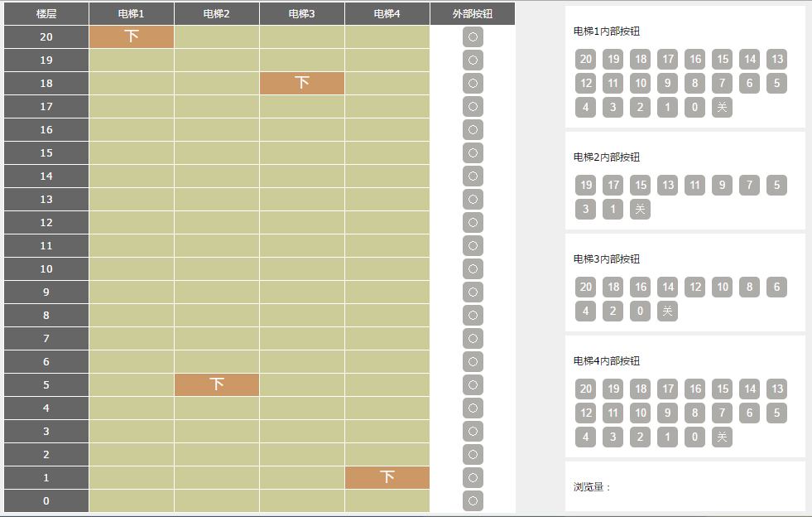The height and width of the screenshot is (517, 812).
Task: Select floor 20 in 电梯4内部按钮 panel
Action: pyautogui.click(x=586, y=389)
